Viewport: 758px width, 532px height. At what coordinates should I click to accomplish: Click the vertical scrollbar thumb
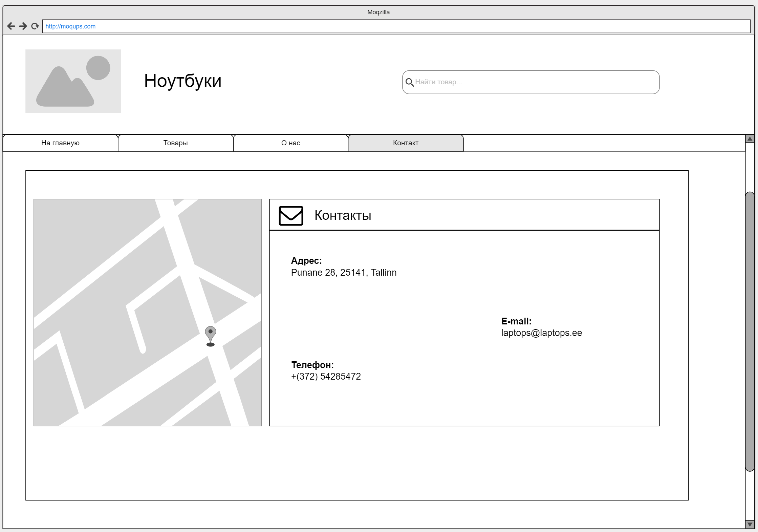pos(750,332)
